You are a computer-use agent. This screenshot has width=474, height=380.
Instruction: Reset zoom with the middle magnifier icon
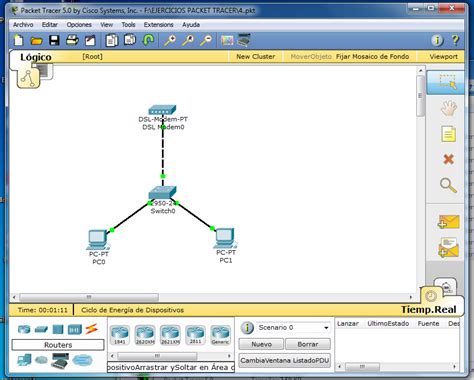tap(188, 41)
